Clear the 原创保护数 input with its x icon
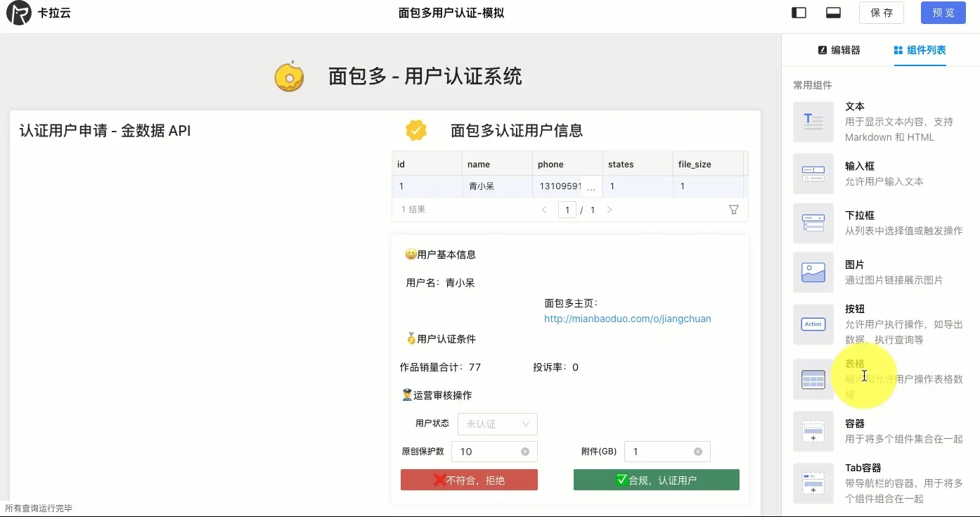This screenshot has width=980, height=517. tap(524, 451)
